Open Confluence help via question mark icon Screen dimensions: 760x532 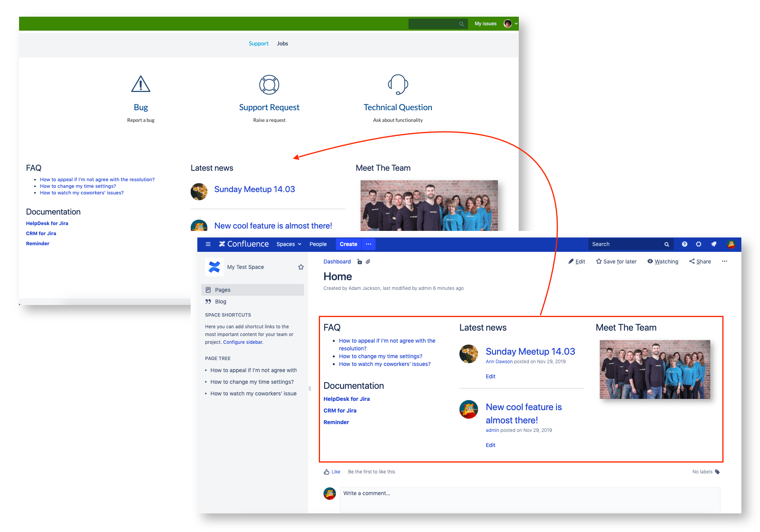pyautogui.click(x=684, y=244)
